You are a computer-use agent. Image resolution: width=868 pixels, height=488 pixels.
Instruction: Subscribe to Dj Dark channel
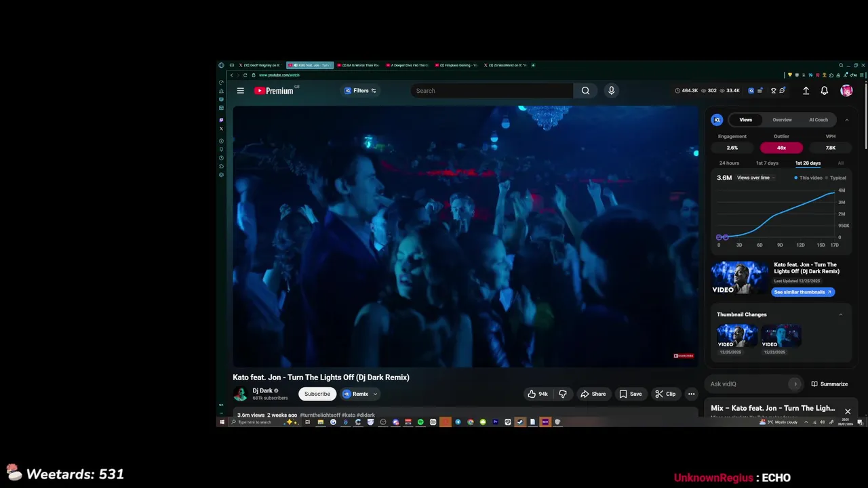[x=317, y=394]
